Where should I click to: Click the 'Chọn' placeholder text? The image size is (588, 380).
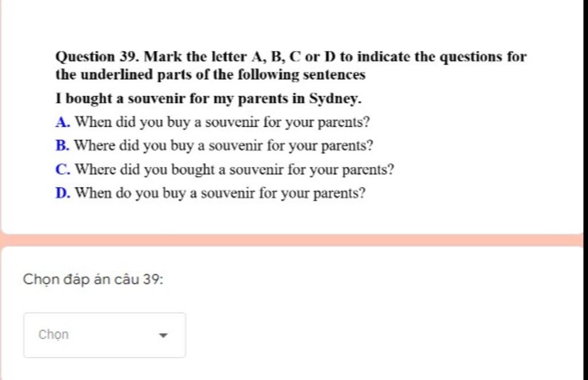point(53,335)
